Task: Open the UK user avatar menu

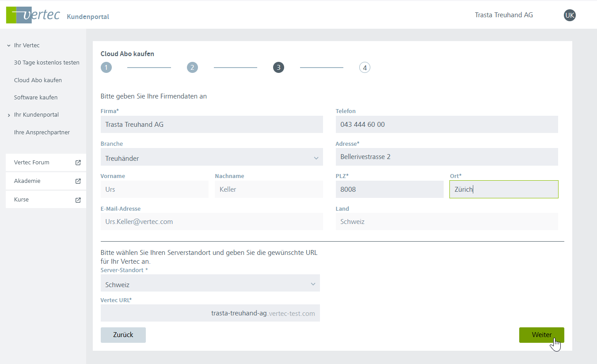Action: [x=570, y=15]
